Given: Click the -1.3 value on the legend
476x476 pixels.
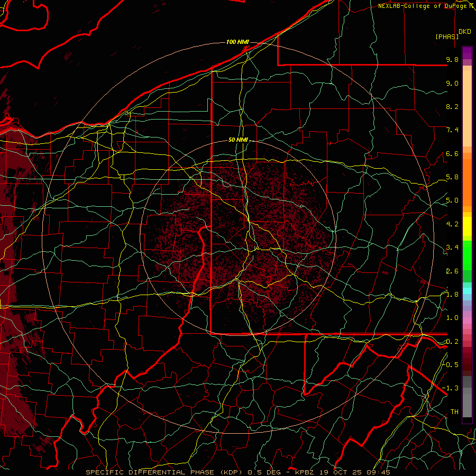Looking at the screenshot, I should (x=451, y=388).
